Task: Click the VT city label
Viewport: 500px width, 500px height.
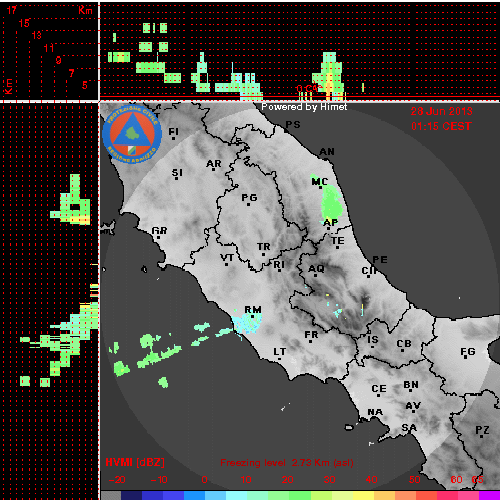Action: [227, 258]
